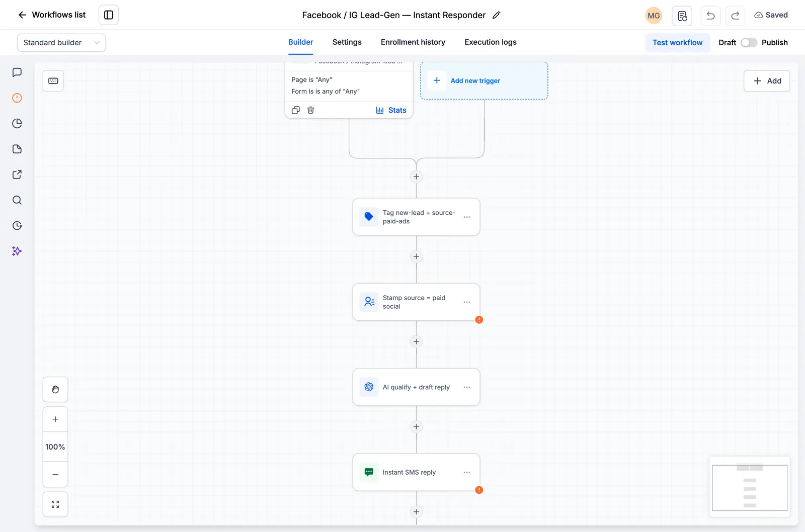Open menu for AI qualify step
Image resolution: width=805 pixels, height=532 pixels.
tap(467, 387)
